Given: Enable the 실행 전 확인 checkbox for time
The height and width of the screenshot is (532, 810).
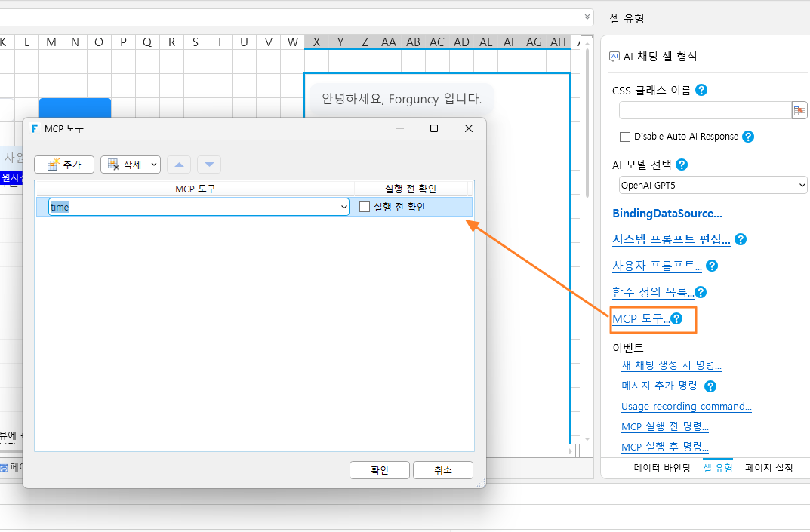Looking at the screenshot, I should [x=365, y=207].
